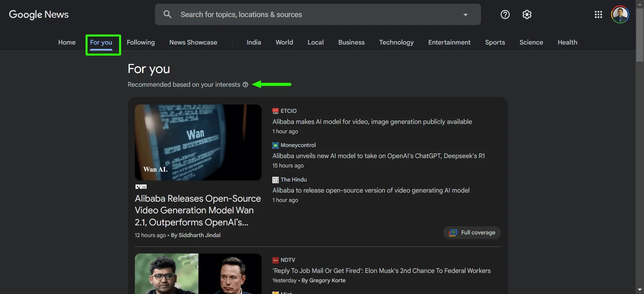Click the info icon beside Recommended interests

(245, 84)
